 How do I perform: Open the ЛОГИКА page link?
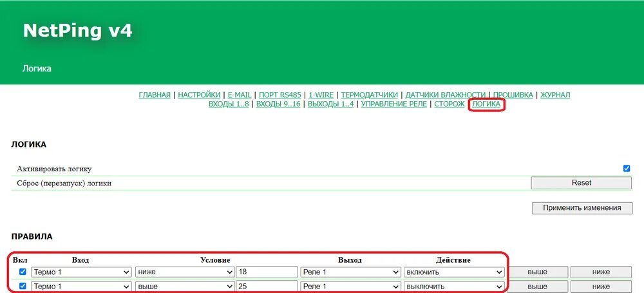[x=486, y=104]
